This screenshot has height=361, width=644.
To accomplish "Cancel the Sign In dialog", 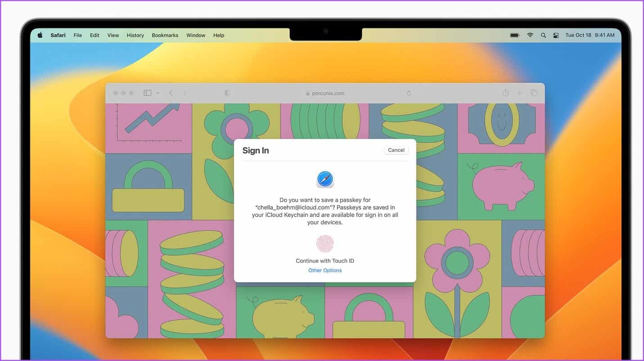I will [396, 150].
